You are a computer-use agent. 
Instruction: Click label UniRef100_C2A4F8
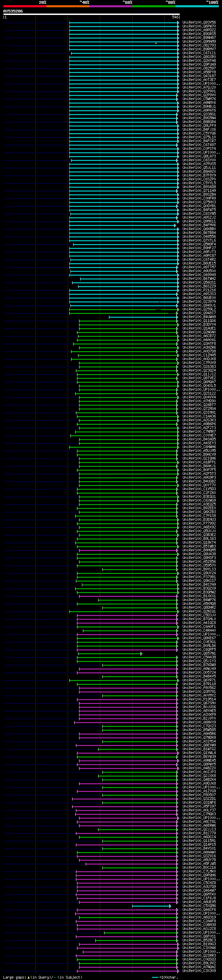pyautogui.click(x=199, y=921)
